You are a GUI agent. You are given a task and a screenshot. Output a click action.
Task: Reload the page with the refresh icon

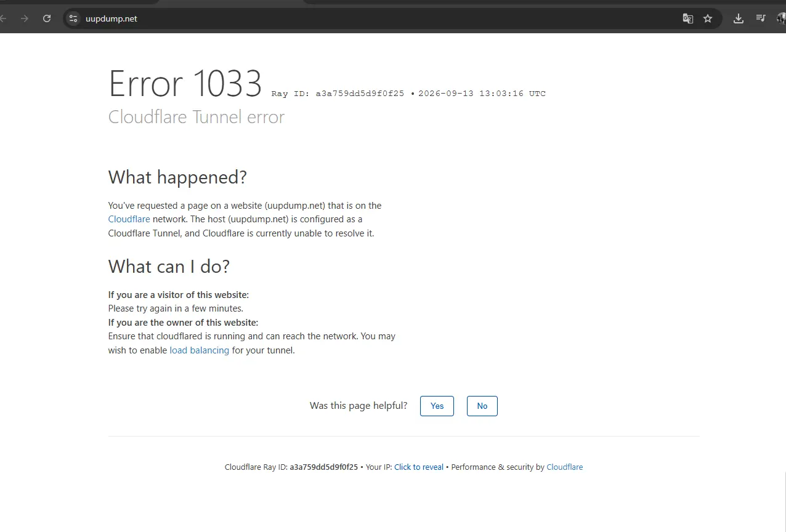point(47,18)
